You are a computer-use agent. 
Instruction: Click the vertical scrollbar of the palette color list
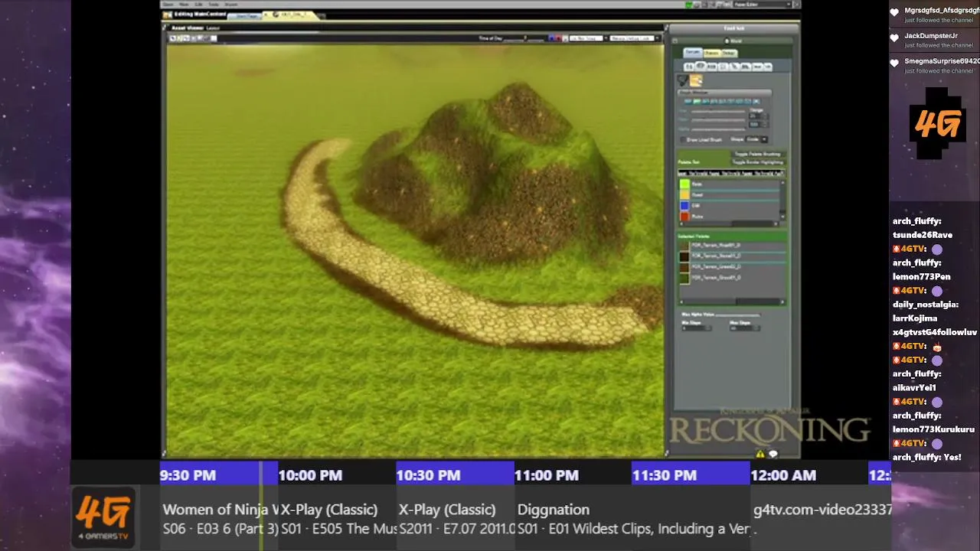782,201
